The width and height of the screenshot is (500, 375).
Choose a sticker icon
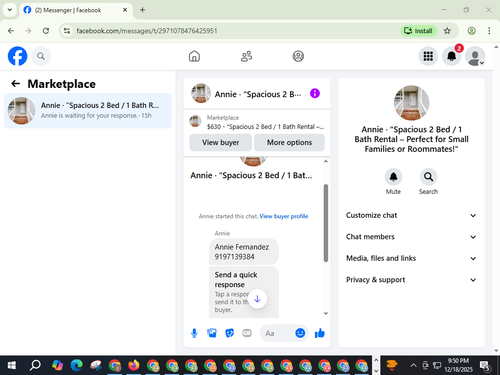click(x=230, y=333)
